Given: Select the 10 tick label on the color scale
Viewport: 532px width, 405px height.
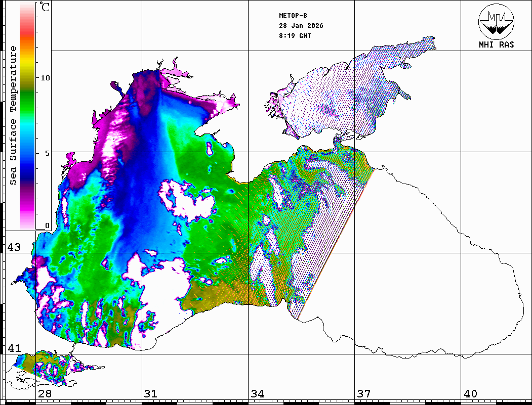Looking at the screenshot, I should pyautogui.click(x=46, y=78).
